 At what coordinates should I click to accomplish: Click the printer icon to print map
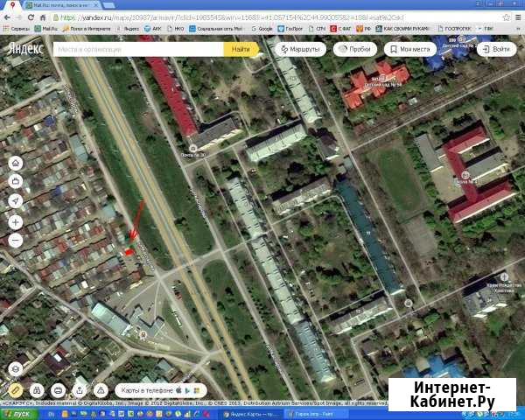click(59, 390)
